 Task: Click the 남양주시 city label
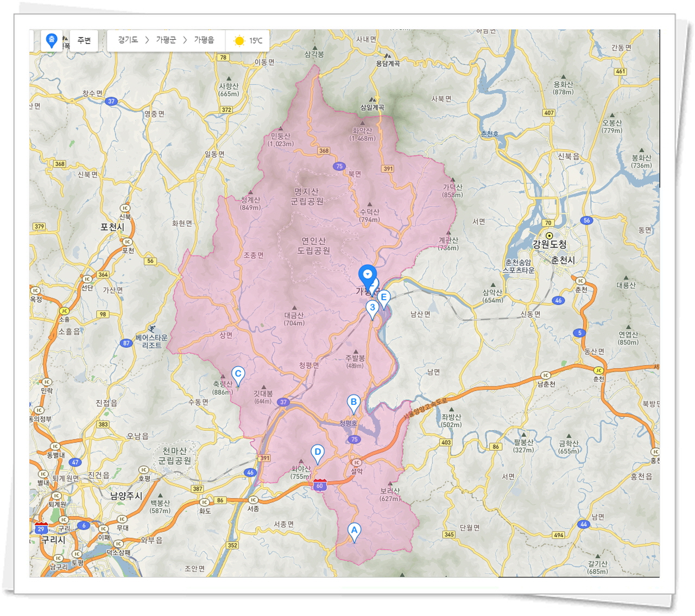click(x=127, y=496)
